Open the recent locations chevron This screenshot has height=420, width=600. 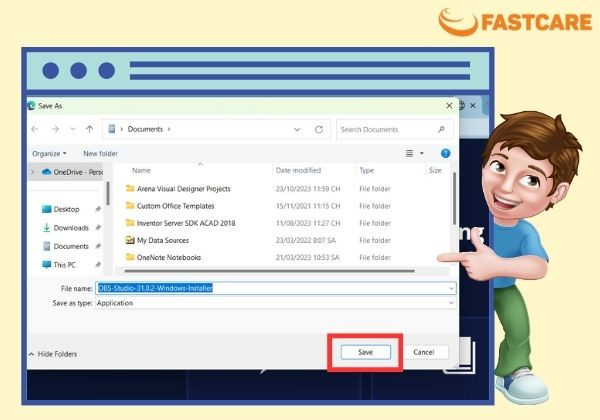coord(73,129)
